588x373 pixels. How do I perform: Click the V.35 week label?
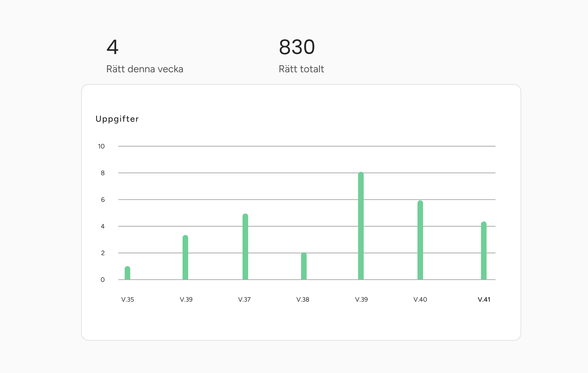point(128,300)
